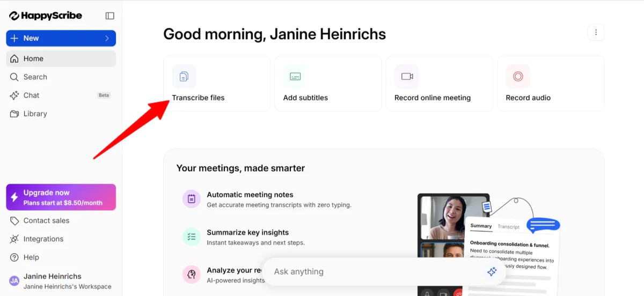Click the blue chat bubble illustration icon
644x296 pixels.
pos(543,225)
